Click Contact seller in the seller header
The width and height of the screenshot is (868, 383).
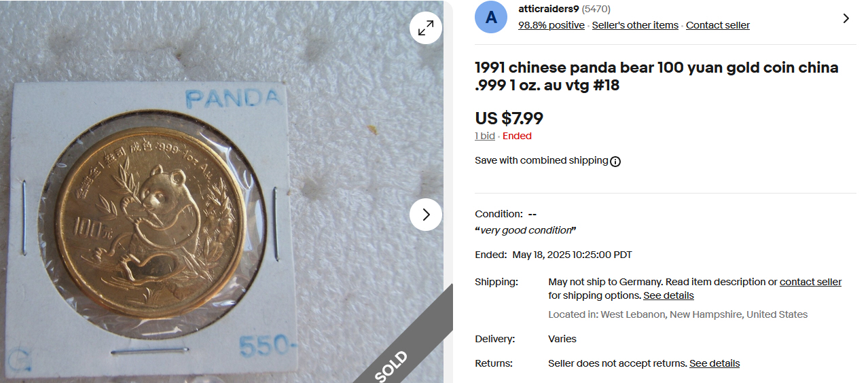pyautogui.click(x=717, y=25)
